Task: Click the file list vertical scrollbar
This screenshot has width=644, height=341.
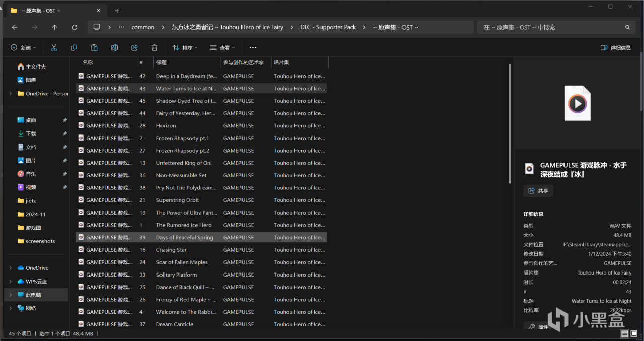Action: (x=511, y=123)
